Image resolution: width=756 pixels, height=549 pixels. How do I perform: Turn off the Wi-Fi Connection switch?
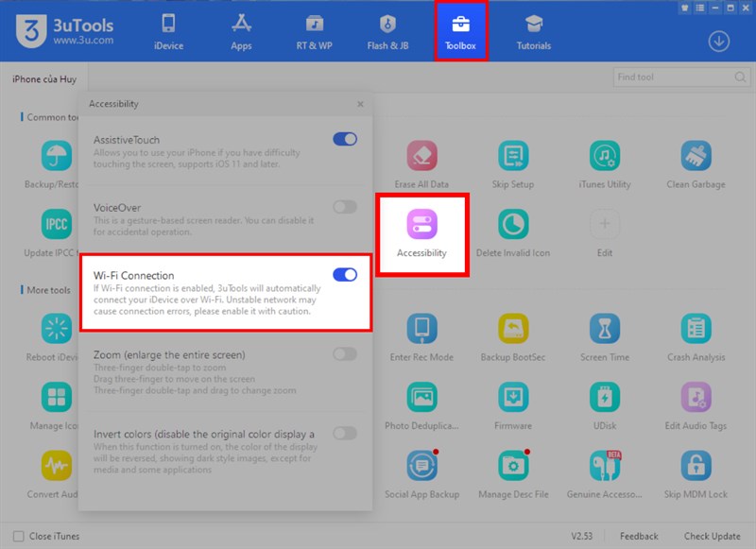point(345,275)
